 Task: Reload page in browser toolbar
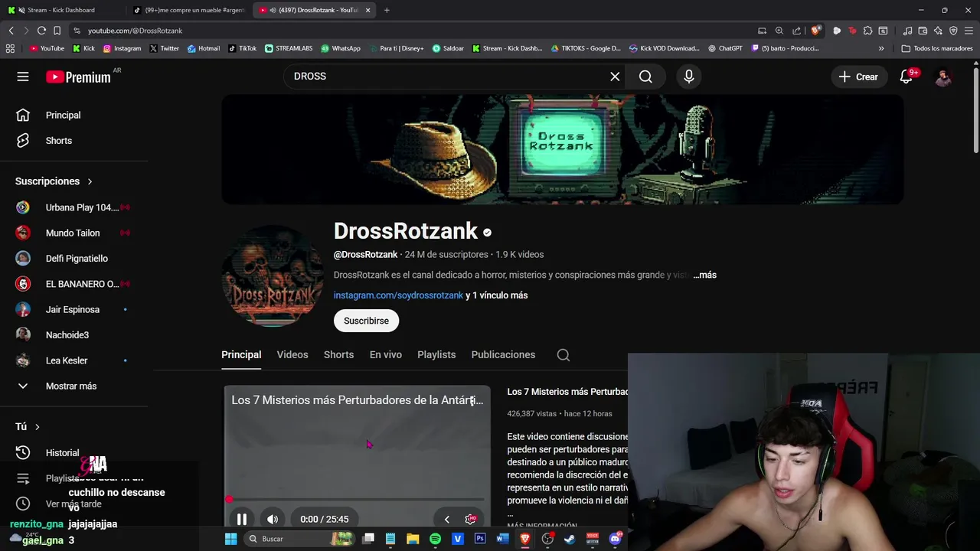(41, 31)
